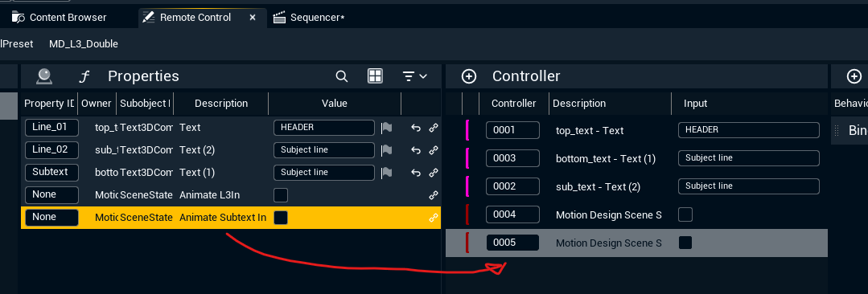Click the None ID field for Animate L3In

(x=51, y=194)
